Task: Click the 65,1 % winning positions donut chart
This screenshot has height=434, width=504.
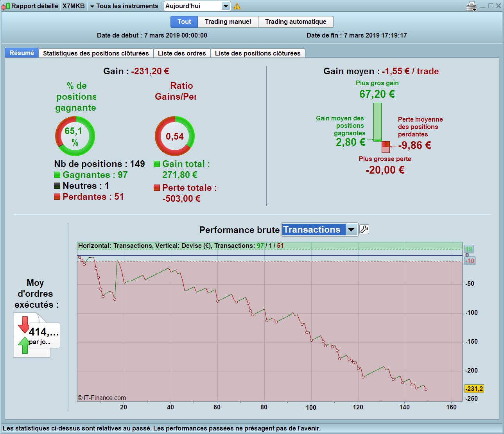Action: (x=75, y=136)
